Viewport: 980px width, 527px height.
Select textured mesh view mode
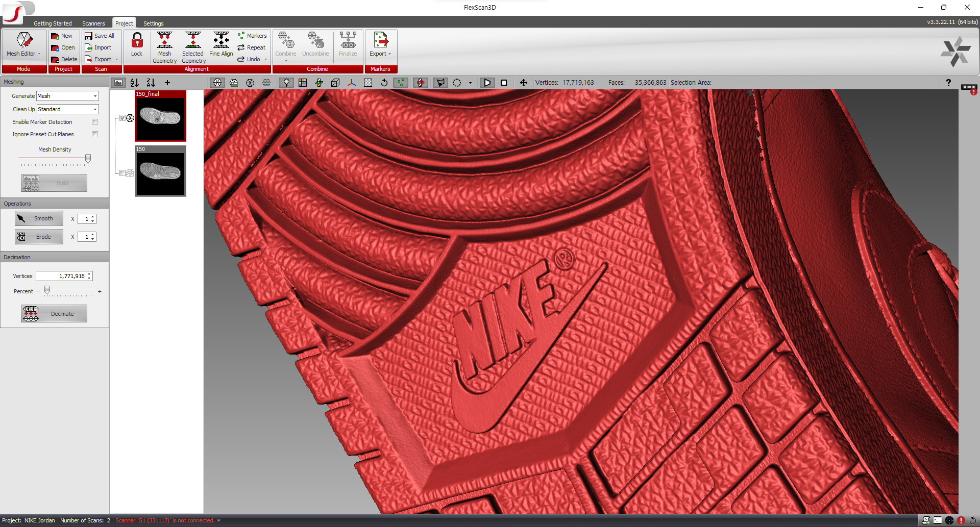point(234,83)
